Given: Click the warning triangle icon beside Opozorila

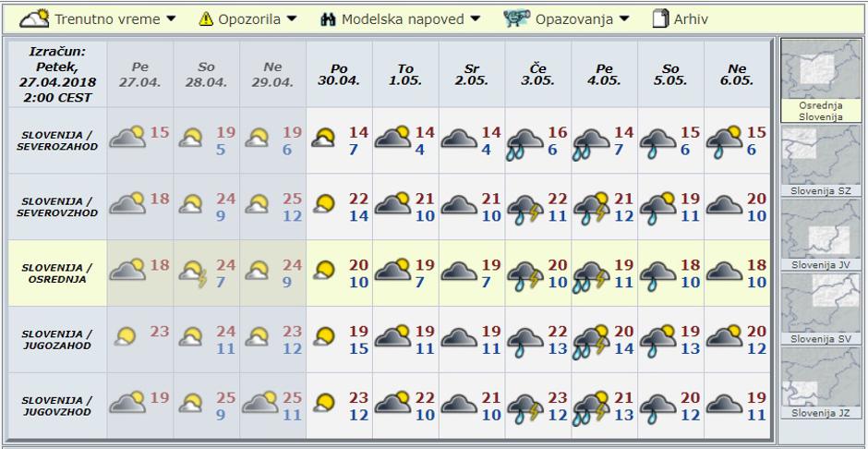Looking at the screenshot, I should pos(206,18).
